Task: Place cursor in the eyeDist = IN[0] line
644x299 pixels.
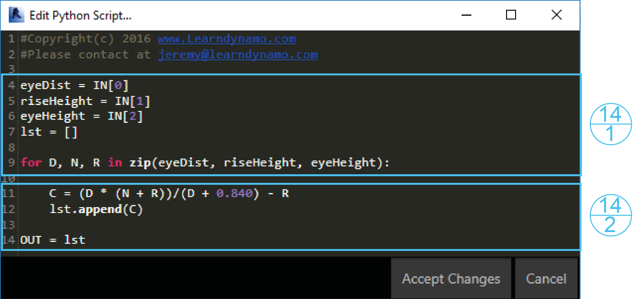Action: click(74, 85)
